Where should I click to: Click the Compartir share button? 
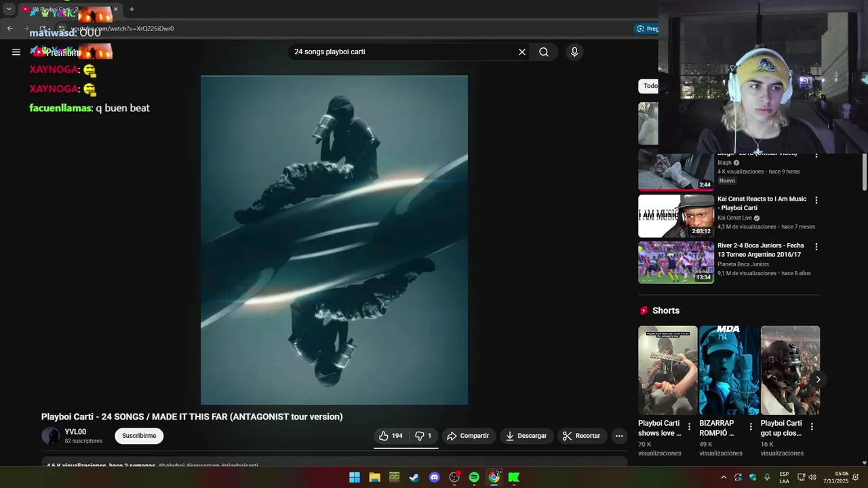[469, 436]
